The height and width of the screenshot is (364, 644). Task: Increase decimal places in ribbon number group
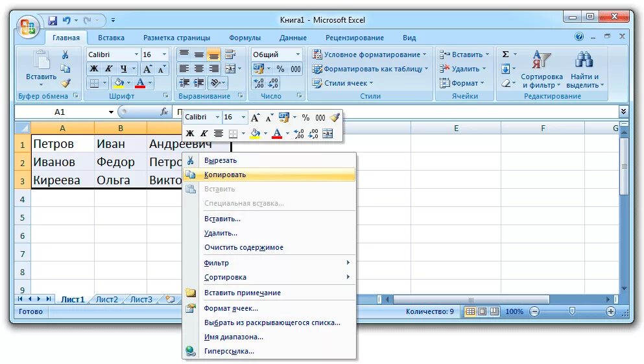click(259, 83)
